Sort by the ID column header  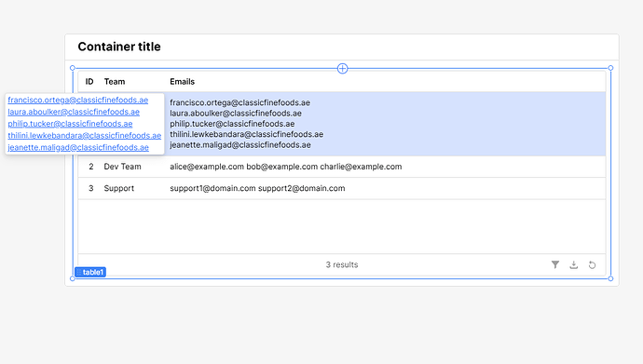[x=89, y=82]
